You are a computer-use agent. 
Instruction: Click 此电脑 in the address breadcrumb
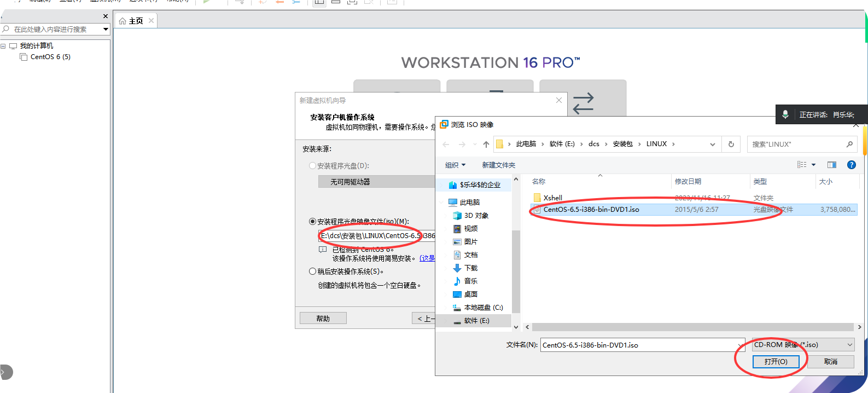[x=526, y=144]
